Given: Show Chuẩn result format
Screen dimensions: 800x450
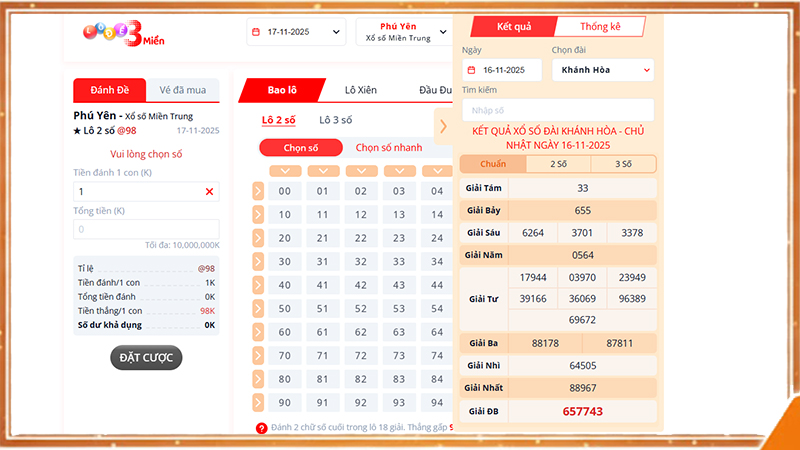Looking at the screenshot, I should tap(493, 164).
